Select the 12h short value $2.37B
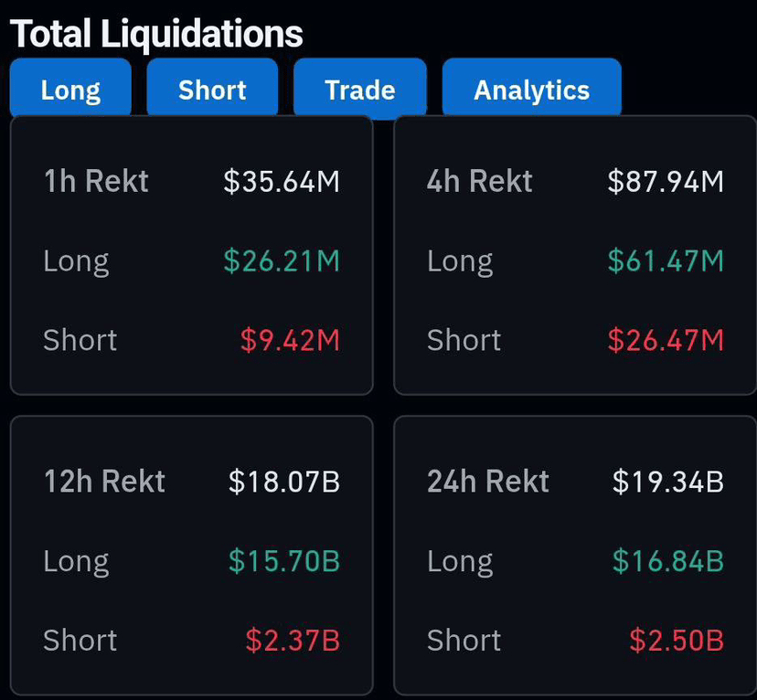 tap(293, 640)
